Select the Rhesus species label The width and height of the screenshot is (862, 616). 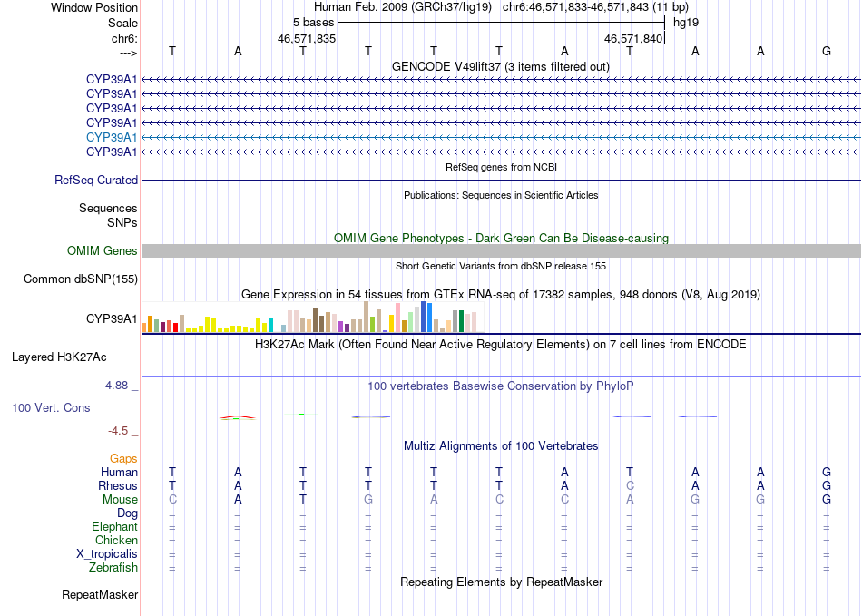coord(118,485)
